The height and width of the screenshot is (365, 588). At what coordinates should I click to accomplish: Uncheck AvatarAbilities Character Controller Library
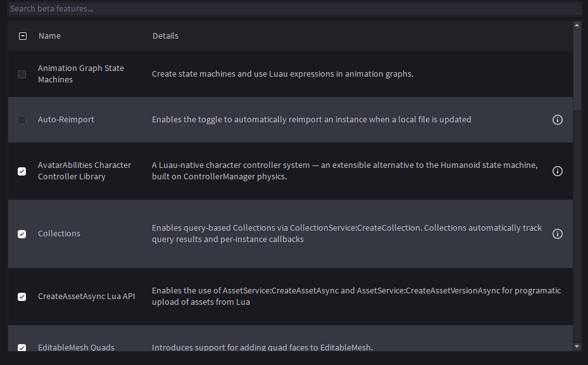(x=22, y=171)
